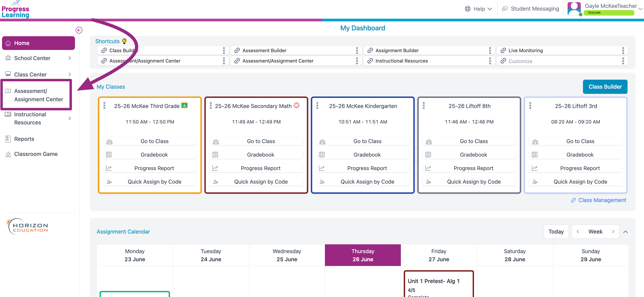Image resolution: width=644 pixels, height=297 pixels.
Task: Select Friday 27 June calendar header
Action: 438,255
